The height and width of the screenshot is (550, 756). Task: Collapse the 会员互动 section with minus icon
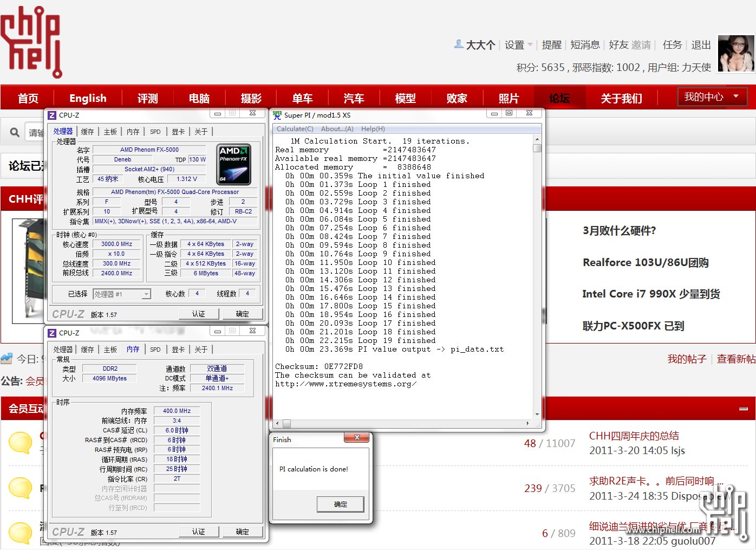click(x=744, y=409)
